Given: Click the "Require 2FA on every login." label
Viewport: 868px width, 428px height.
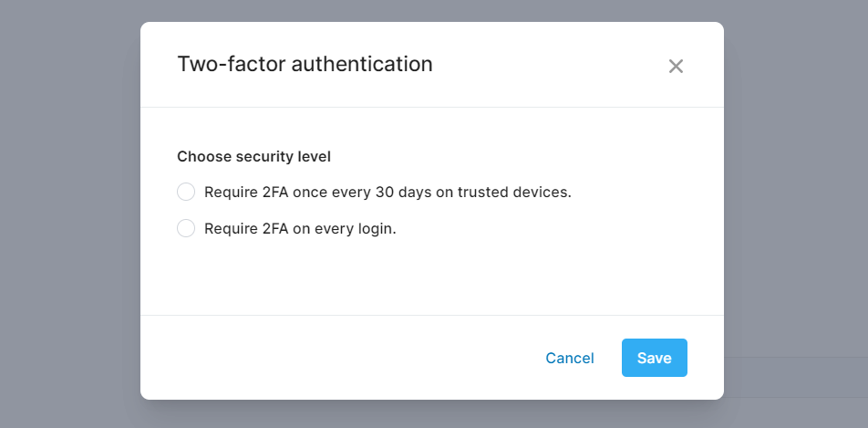Looking at the screenshot, I should 300,228.
